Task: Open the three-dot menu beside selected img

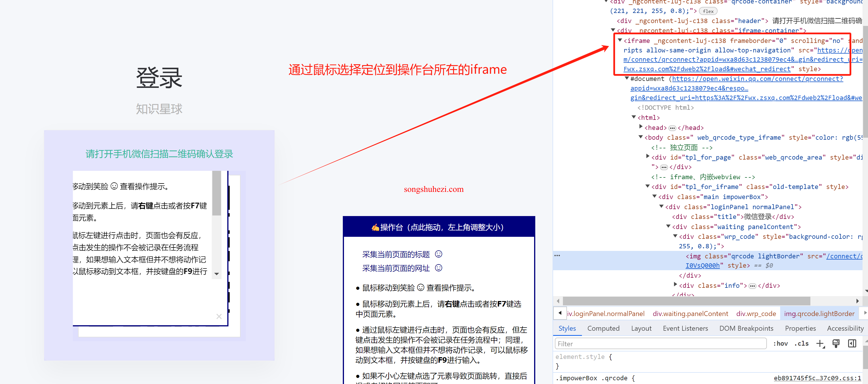Action: [557, 256]
